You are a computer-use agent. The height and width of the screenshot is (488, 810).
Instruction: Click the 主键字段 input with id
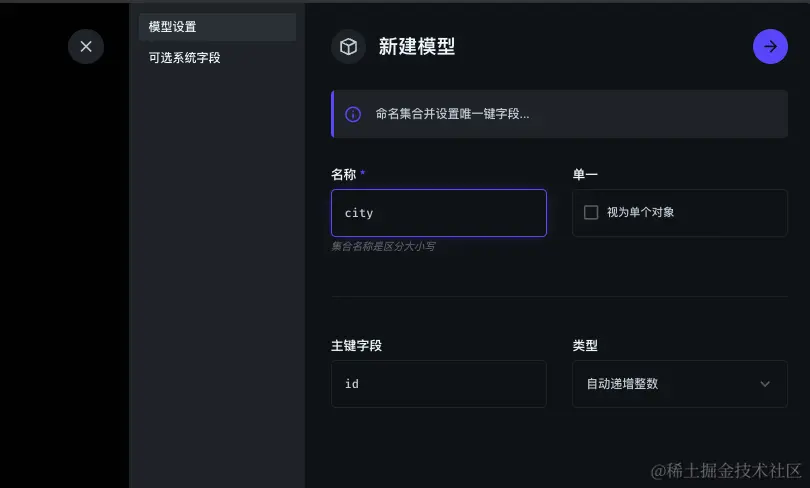tap(438, 384)
